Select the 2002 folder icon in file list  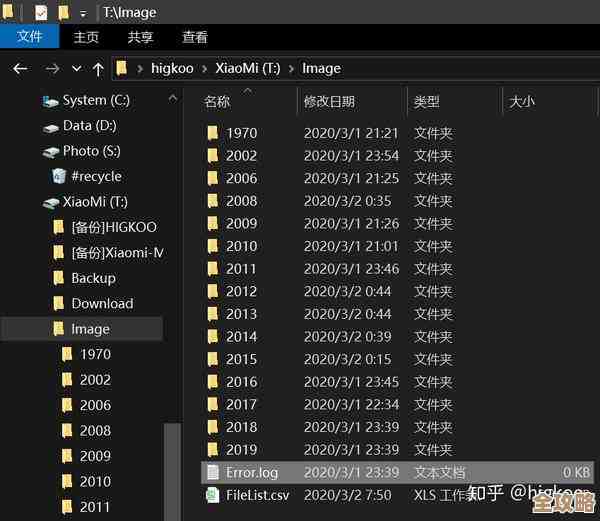coord(213,156)
